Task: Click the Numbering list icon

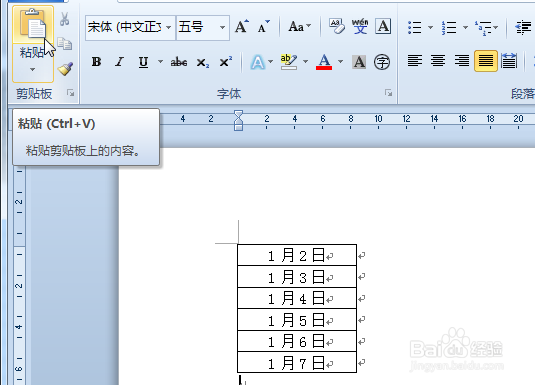Action: pyautogui.click(x=449, y=27)
